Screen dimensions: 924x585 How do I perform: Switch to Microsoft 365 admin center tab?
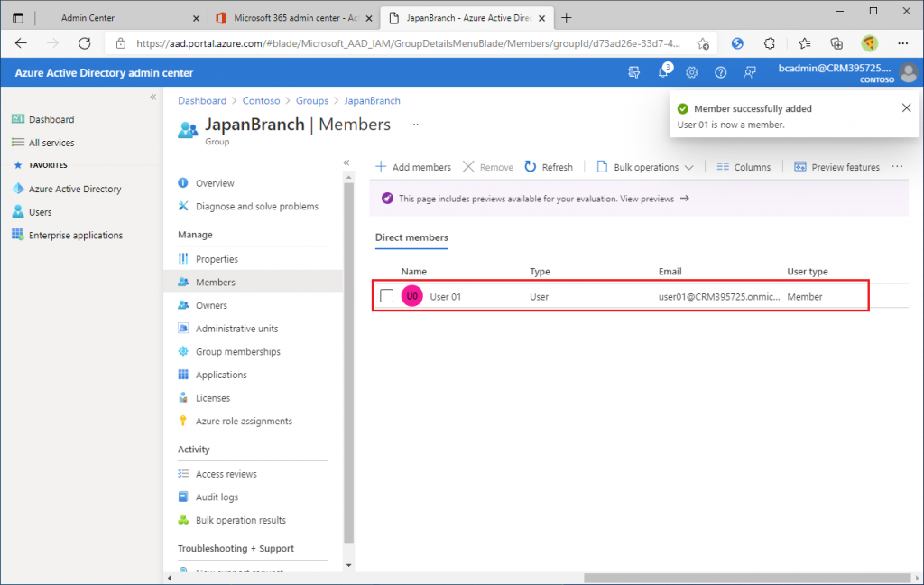[x=295, y=18]
